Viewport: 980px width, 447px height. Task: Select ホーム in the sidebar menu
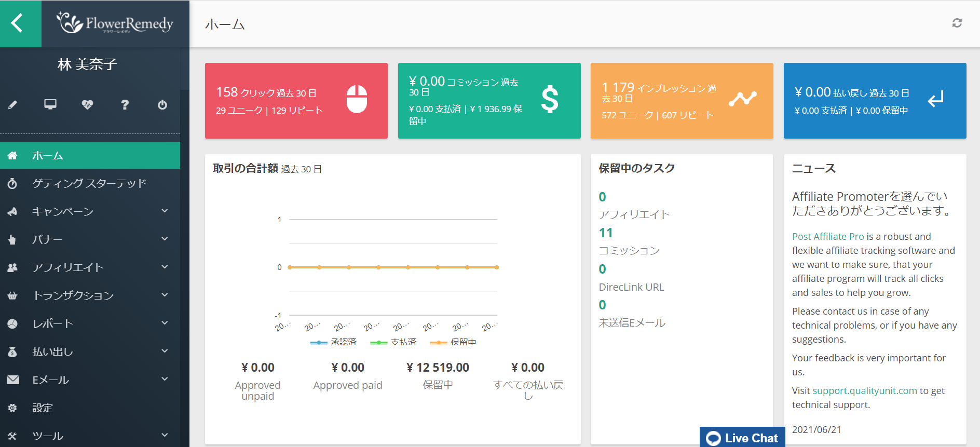point(90,155)
